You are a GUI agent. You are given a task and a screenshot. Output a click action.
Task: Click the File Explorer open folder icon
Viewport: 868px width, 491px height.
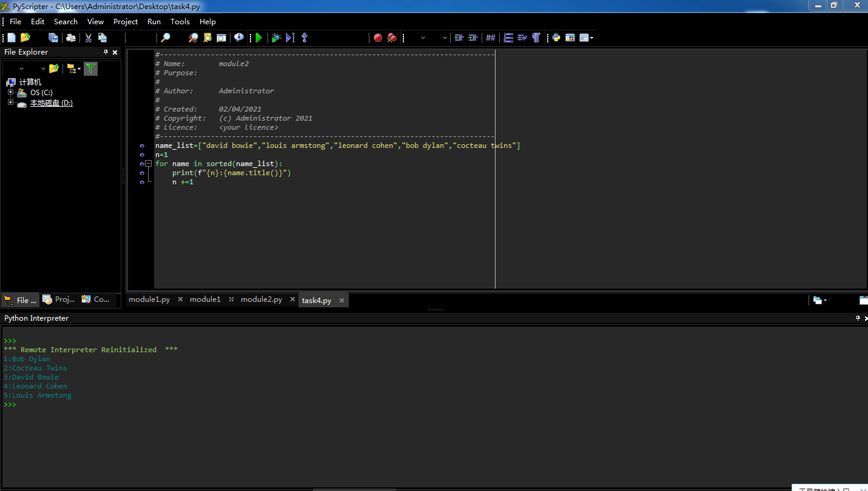pos(53,68)
